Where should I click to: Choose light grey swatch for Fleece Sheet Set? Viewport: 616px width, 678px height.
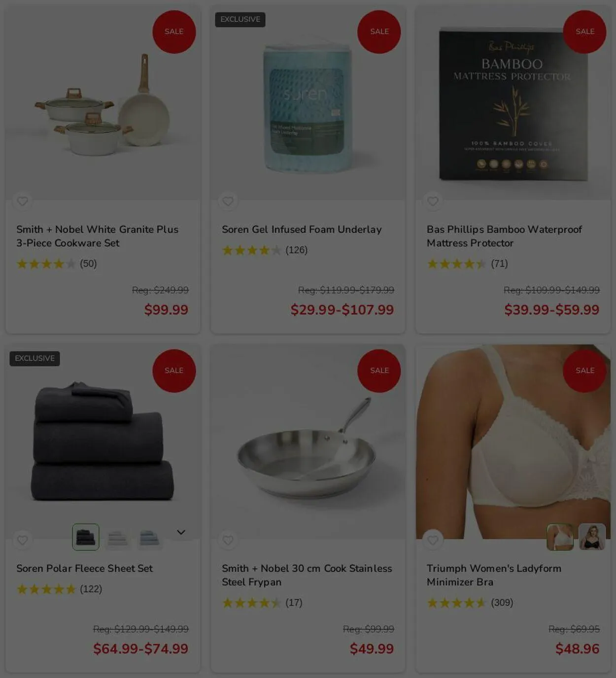(x=117, y=537)
